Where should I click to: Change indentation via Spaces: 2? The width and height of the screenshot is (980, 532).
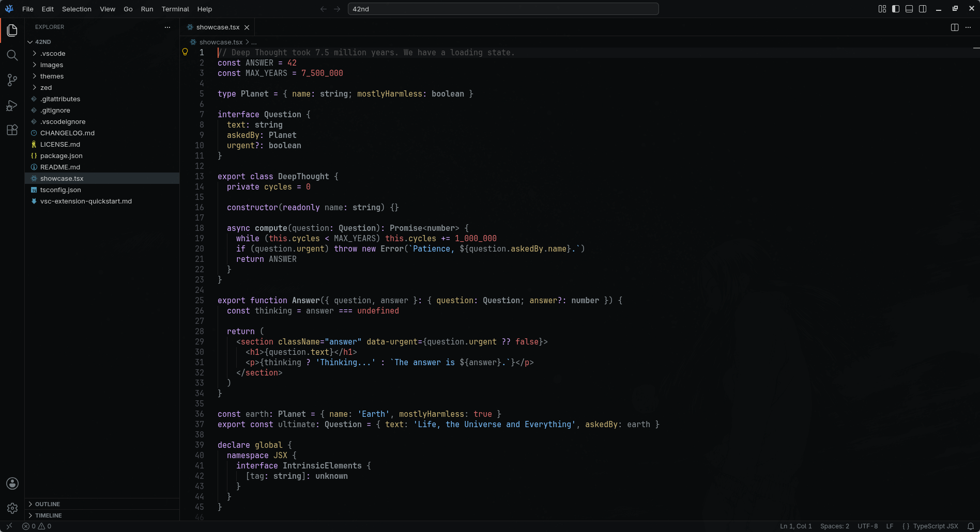pos(835,526)
